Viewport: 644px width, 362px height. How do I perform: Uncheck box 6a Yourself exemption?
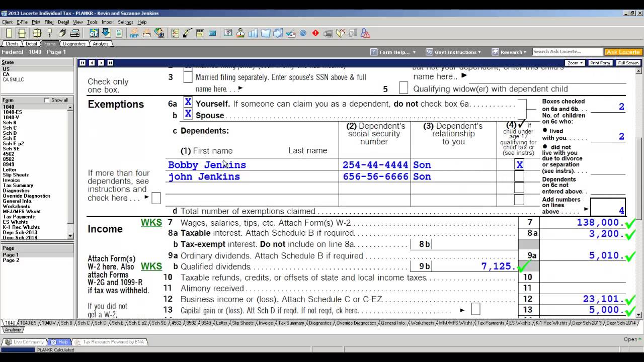click(x=188, y=103)
